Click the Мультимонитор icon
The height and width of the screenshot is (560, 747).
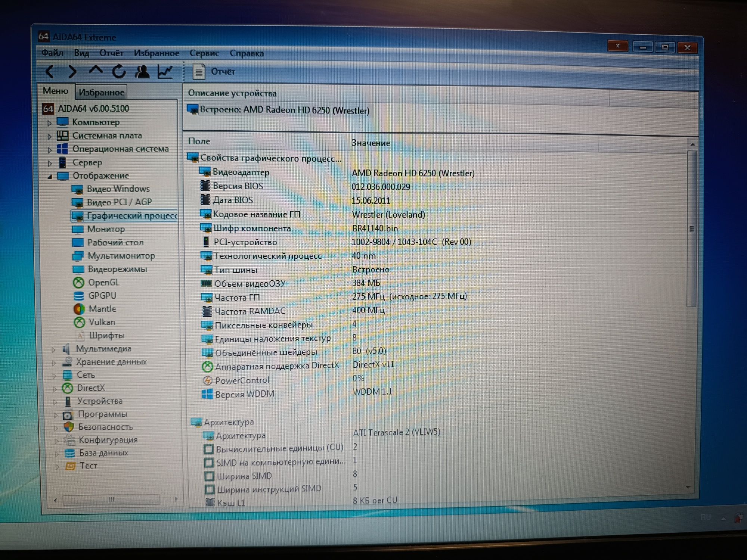78,256
